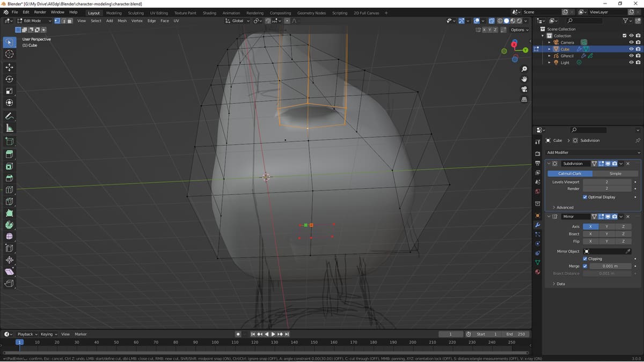Toggle X-ray view in viewport header

[x=492, y=21]
